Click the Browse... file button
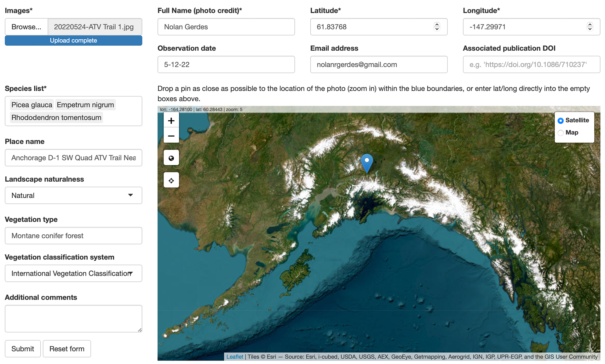The height and width of the screenshot is (364, 605). click(x=26, y=27)
